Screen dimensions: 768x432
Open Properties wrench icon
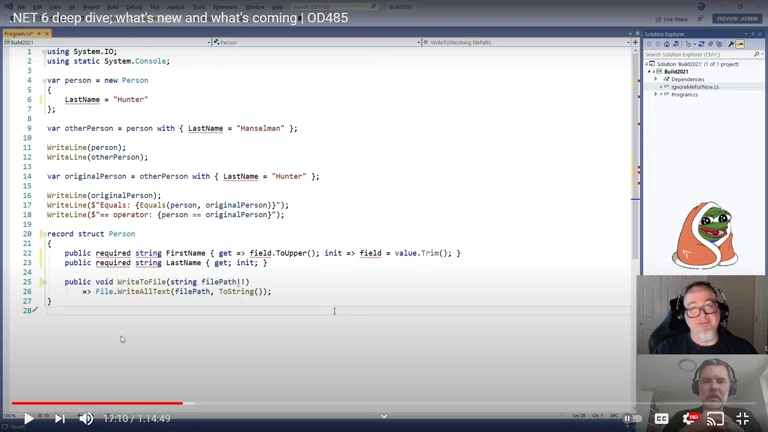(731, 44)
